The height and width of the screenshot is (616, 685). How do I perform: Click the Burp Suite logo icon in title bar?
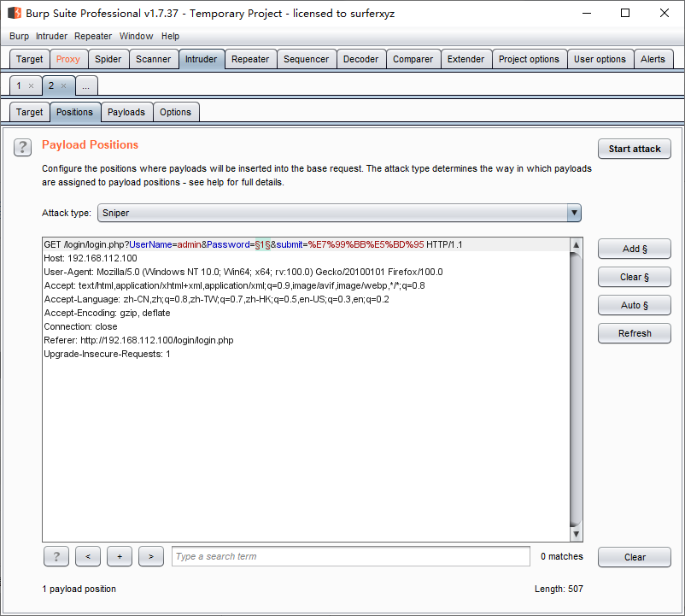[15, 13]
